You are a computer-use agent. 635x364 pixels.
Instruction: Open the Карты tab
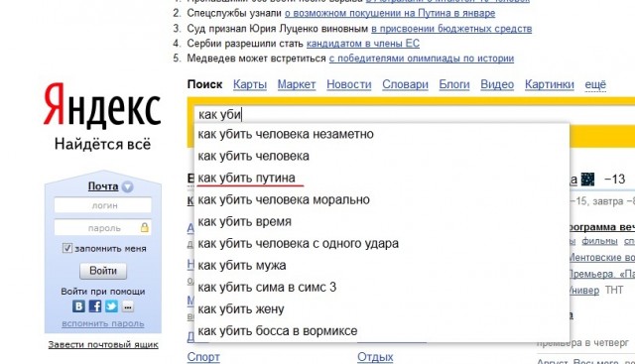point(250,84)
